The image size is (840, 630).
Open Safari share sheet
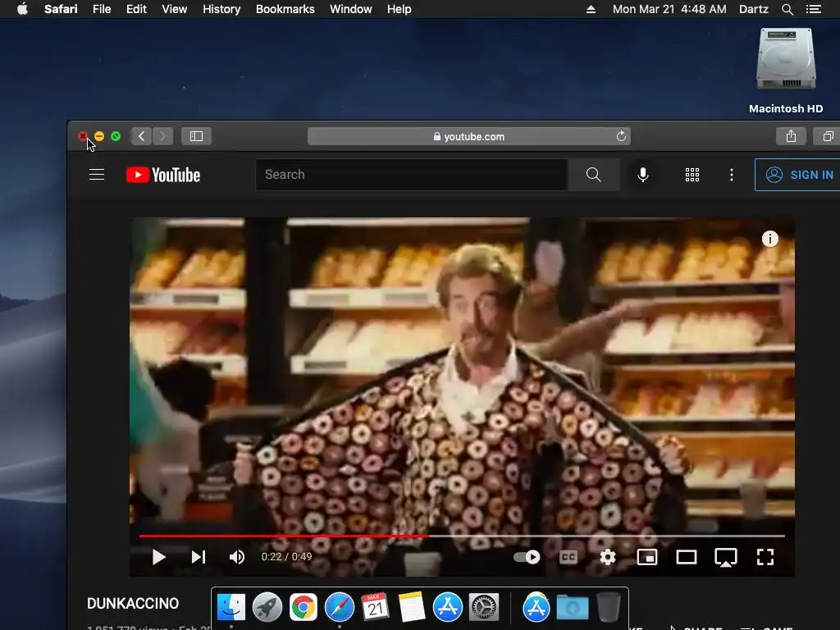pos(791,136)
